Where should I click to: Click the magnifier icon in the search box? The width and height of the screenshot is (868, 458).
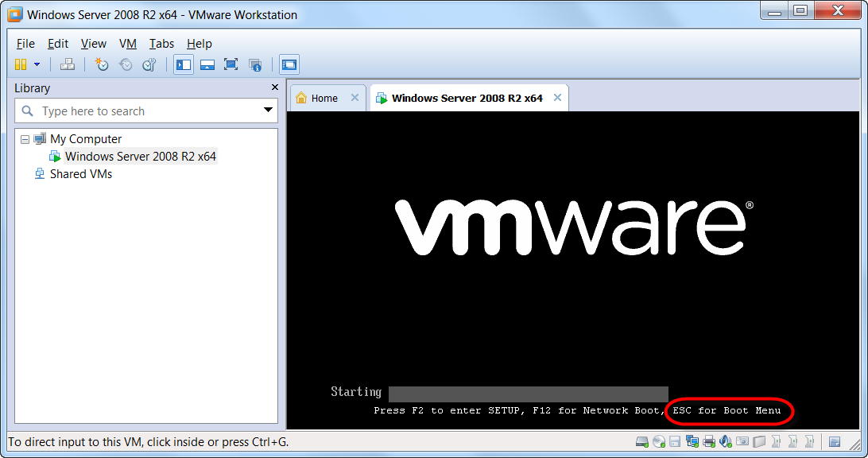27,111
